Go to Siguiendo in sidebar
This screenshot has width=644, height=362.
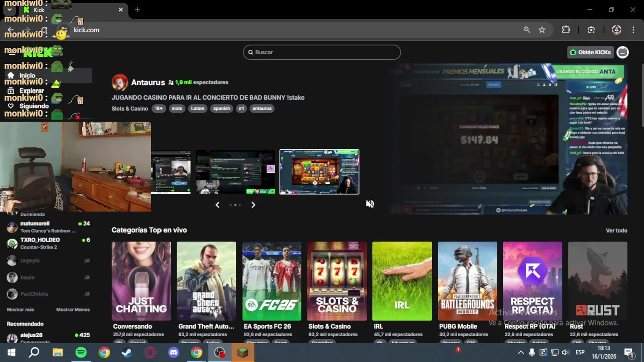click(x=34, y=106)
